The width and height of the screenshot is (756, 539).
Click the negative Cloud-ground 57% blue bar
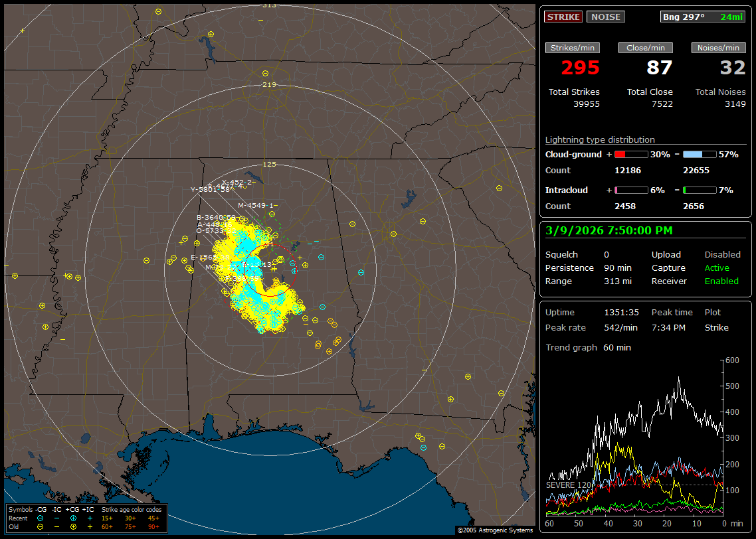pos(700,155)
